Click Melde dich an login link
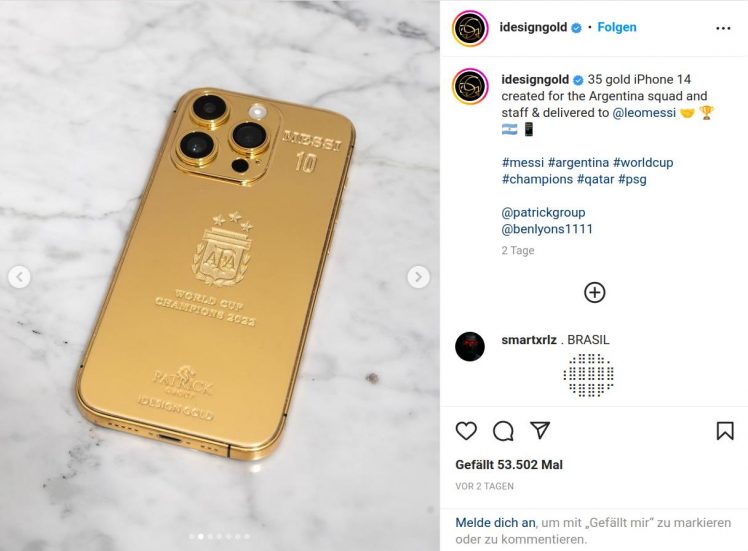748x551 pixels. (495, 523)
